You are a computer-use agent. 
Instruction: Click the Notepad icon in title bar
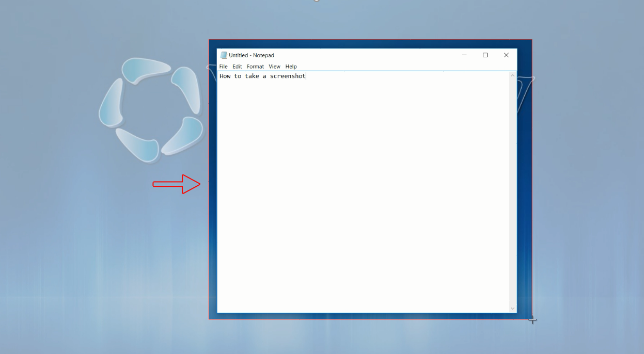coord(224,55)
